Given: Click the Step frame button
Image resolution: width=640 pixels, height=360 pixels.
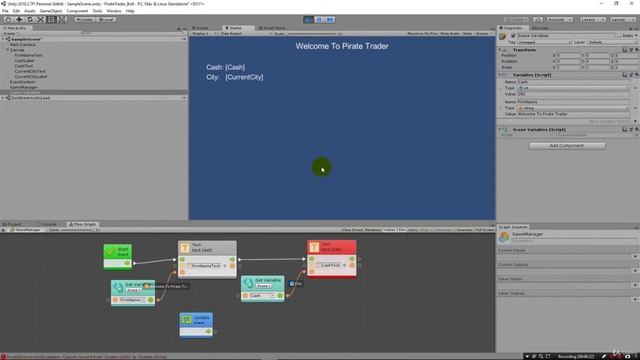Looking at the screenshot, I should coord(330,20).
